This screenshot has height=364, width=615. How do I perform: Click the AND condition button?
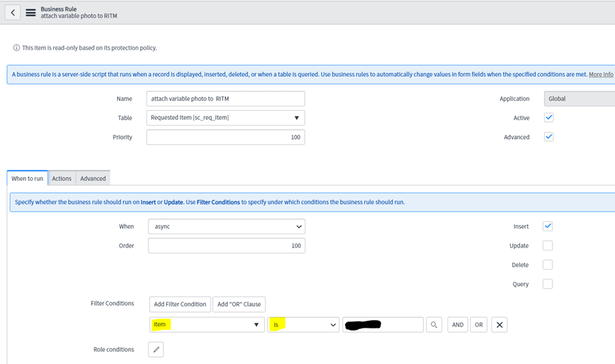458,325
